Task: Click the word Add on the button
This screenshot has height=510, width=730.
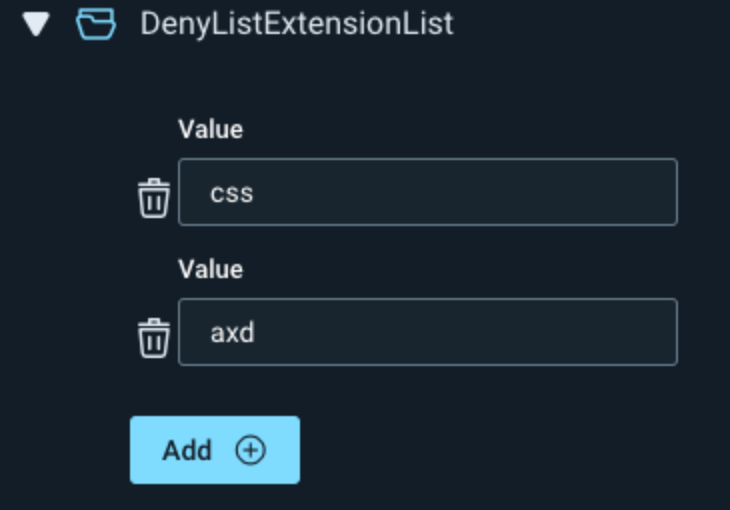Action: pyautogui.click(x=187, y=450)
